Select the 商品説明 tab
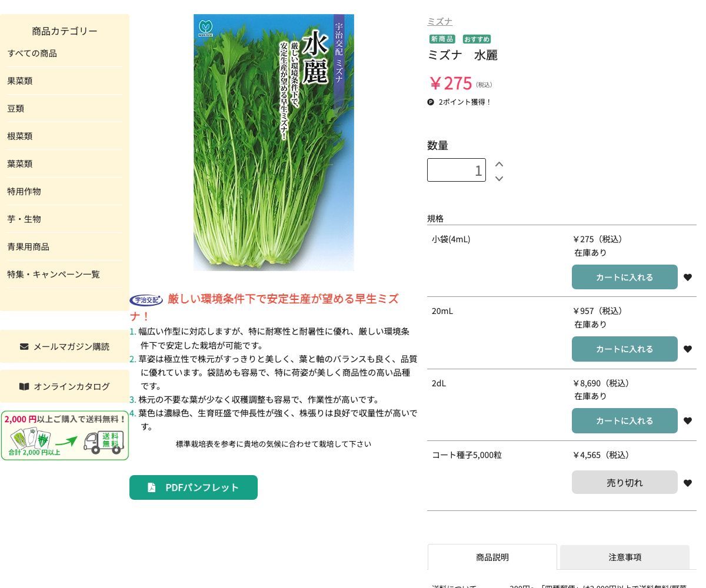 [492, 557]
